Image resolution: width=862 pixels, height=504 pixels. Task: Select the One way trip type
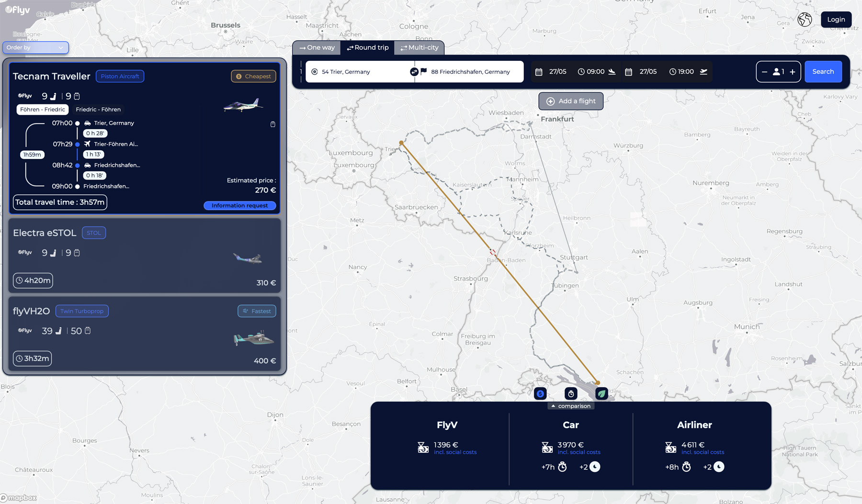click(316, 47)
